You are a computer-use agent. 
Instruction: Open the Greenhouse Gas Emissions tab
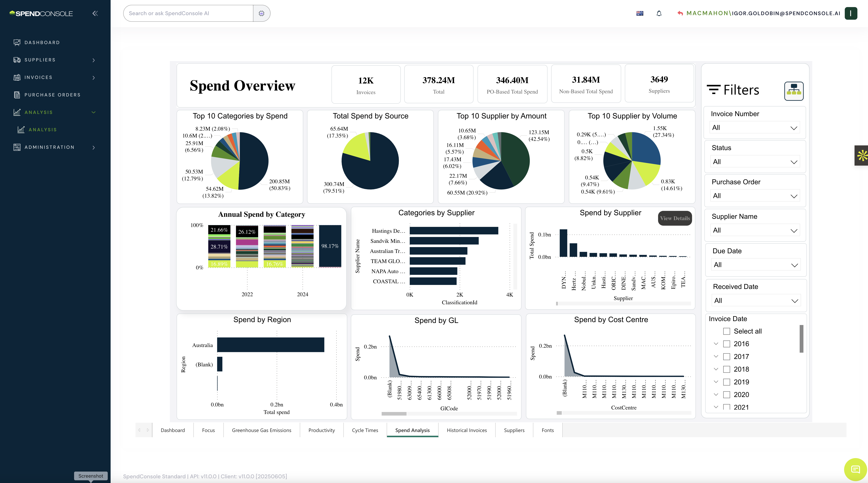pyautogui.click(x=261, y=430)
